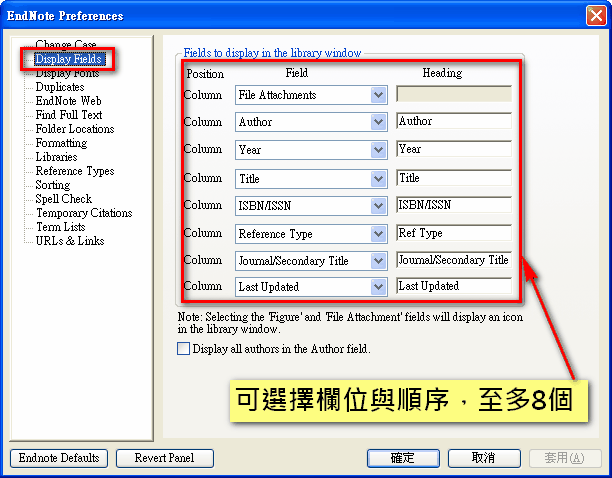Select Temporary Citations category
The image size is (612, 478).
pos(84,213)
